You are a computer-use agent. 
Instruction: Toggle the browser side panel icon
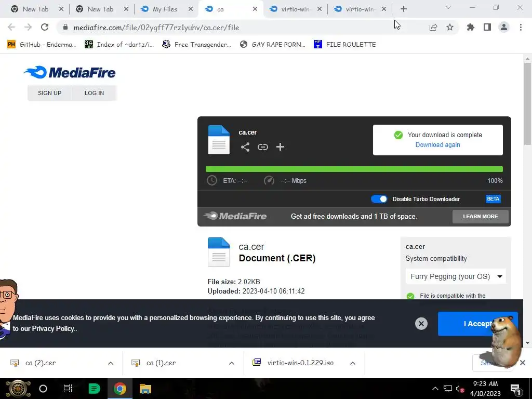487,27
